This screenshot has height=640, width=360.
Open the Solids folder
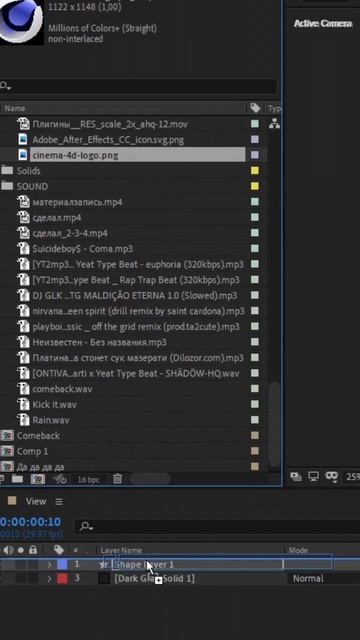click(28, 171)
